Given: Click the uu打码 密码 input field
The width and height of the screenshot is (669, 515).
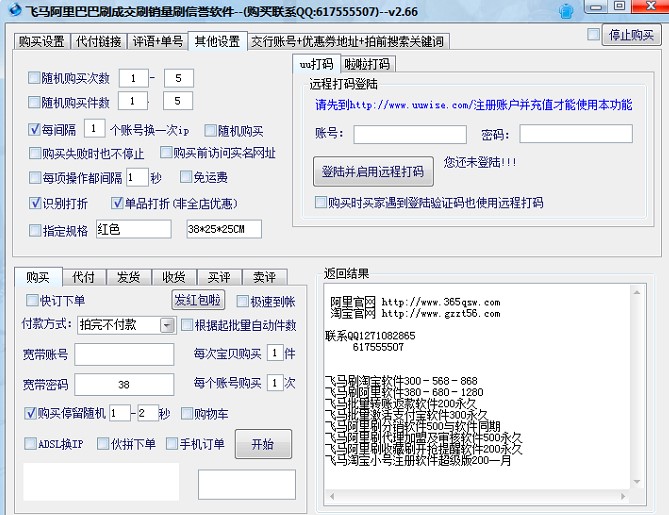Looking at the screenshot, I should click(x=576, y=134).
